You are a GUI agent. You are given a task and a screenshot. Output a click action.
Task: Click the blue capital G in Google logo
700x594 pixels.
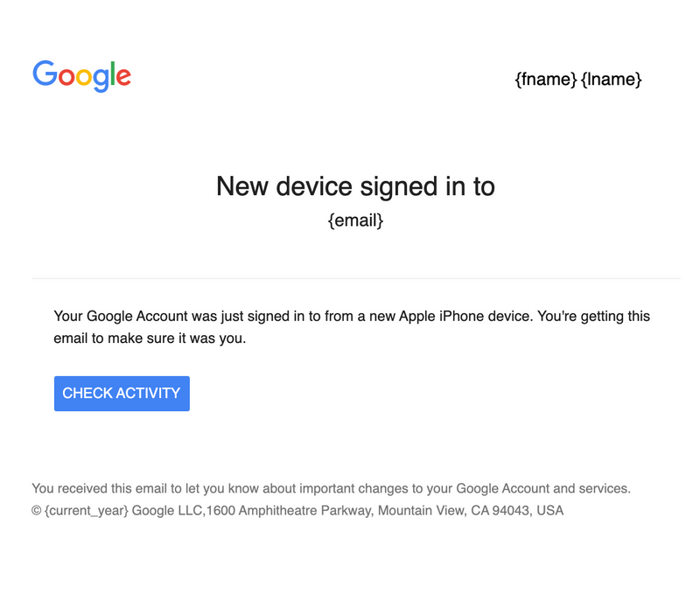(x=44, y=75)
